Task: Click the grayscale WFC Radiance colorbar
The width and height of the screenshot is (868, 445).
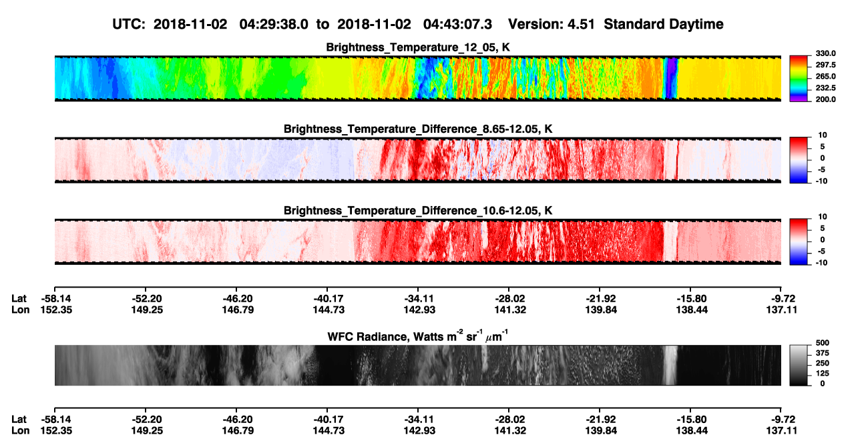Action: (x=799, y=366)
